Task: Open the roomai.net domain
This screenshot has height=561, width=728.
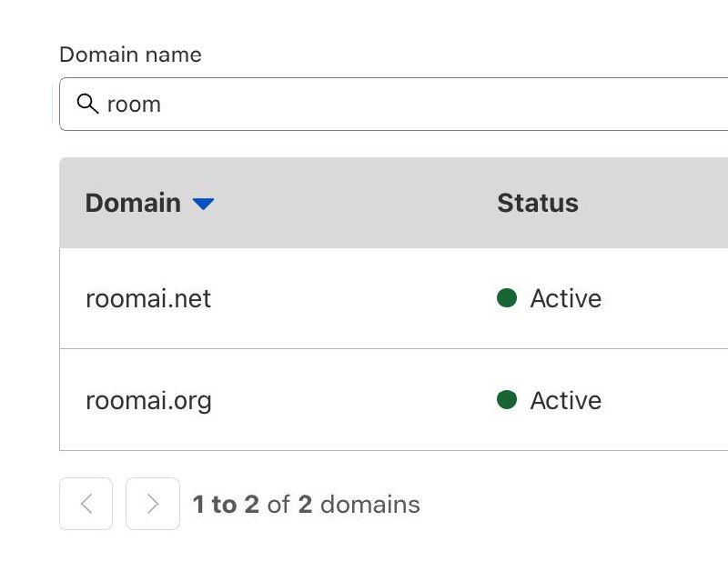Action: point(148,298)
